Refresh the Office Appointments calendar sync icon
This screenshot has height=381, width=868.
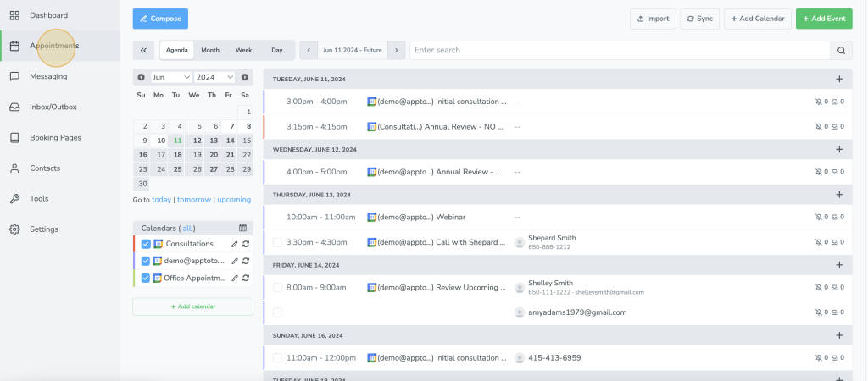(245, 278)
